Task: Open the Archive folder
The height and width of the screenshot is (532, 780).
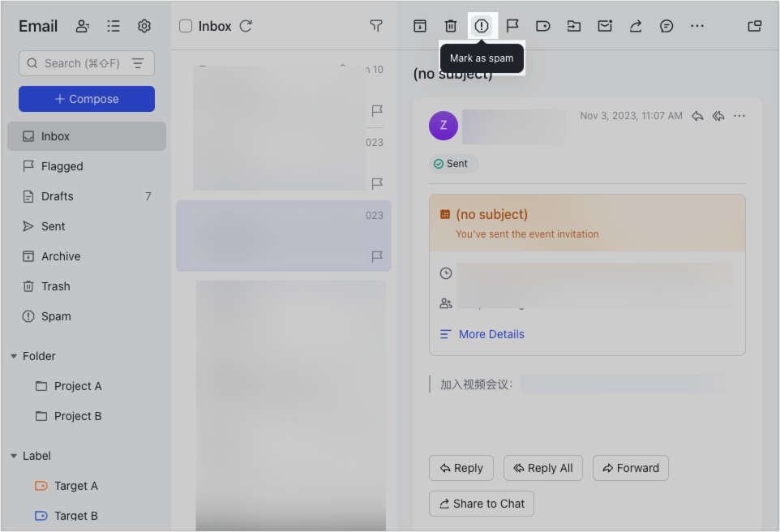Action: pos(87,256)
